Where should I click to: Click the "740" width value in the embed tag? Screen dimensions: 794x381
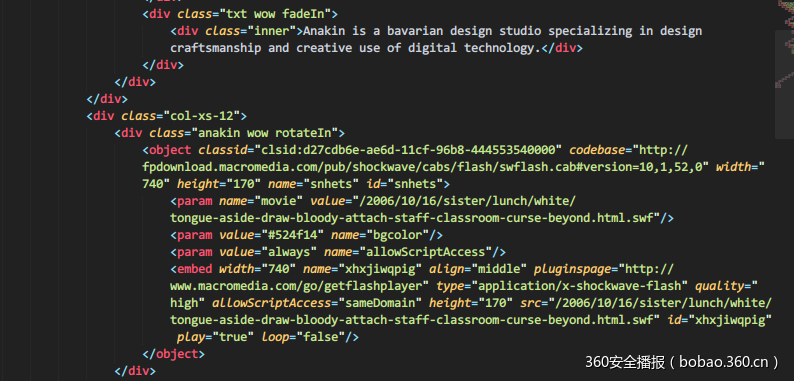point(279,269)
